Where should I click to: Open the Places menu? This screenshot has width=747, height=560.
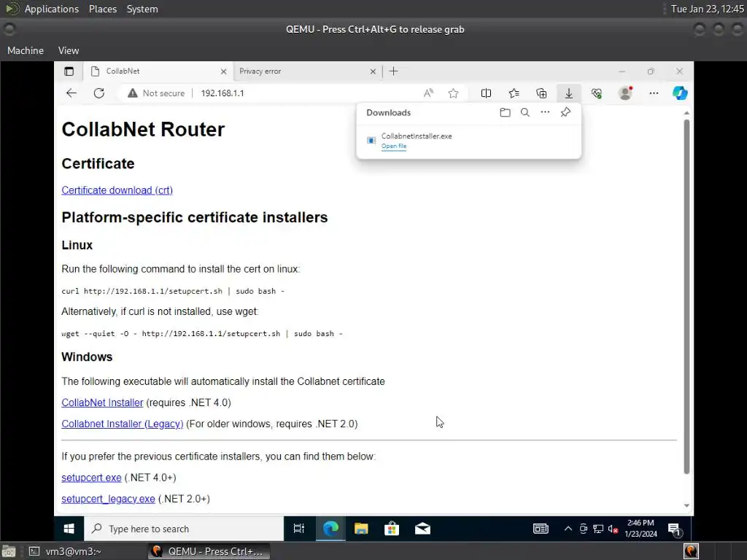point(103,9)
